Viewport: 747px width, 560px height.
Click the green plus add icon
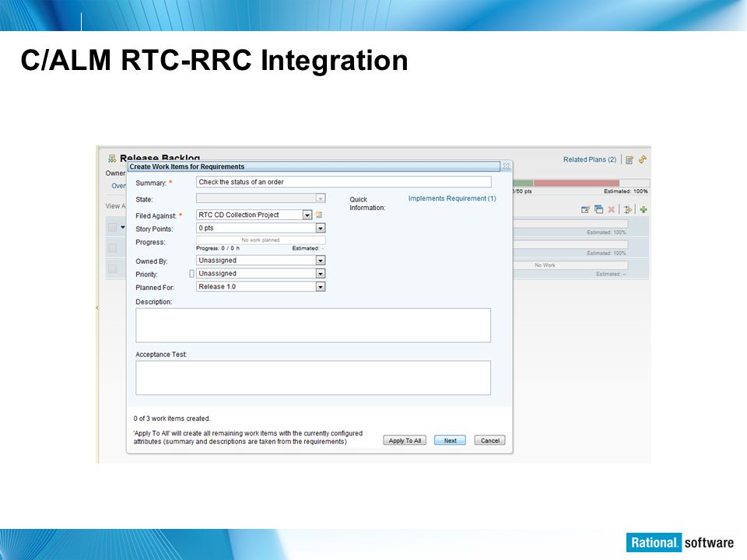click(x=644, y=209)
